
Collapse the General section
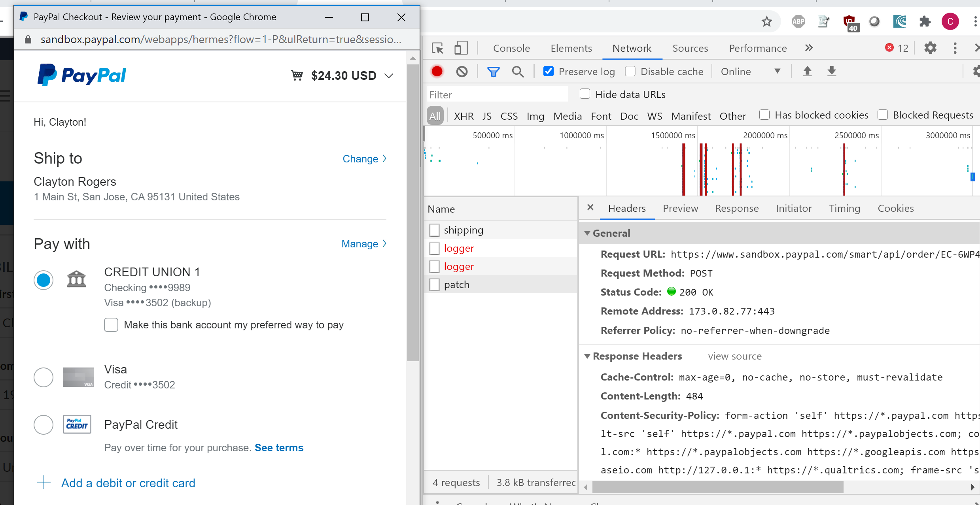[x=587, y=233]
